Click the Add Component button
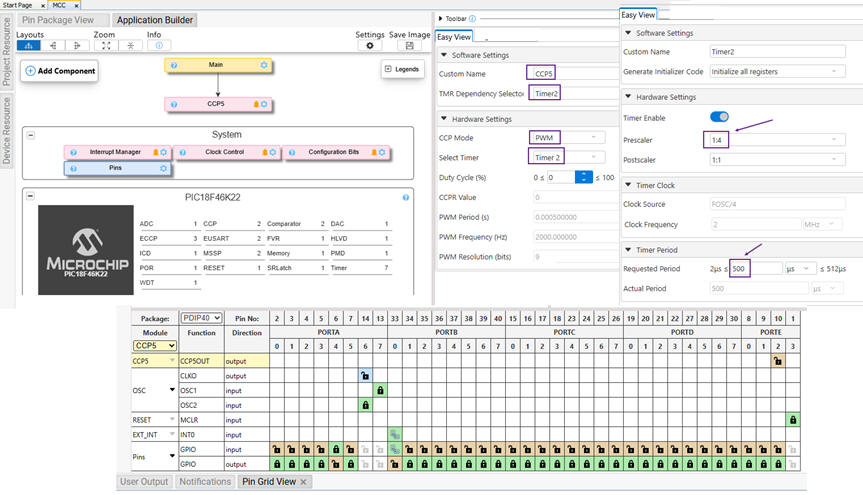This screenshot has width=863, height=495. pos(61,71)
